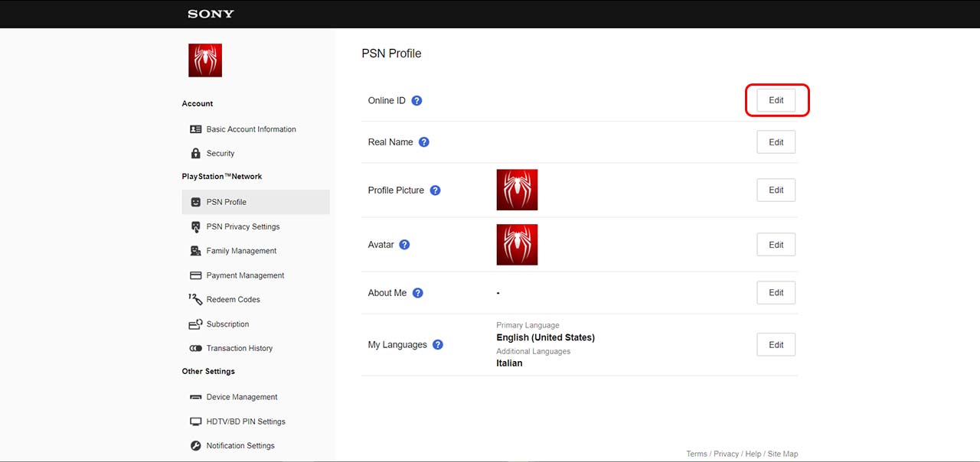Click the Sony logo in header

[211, 14]
